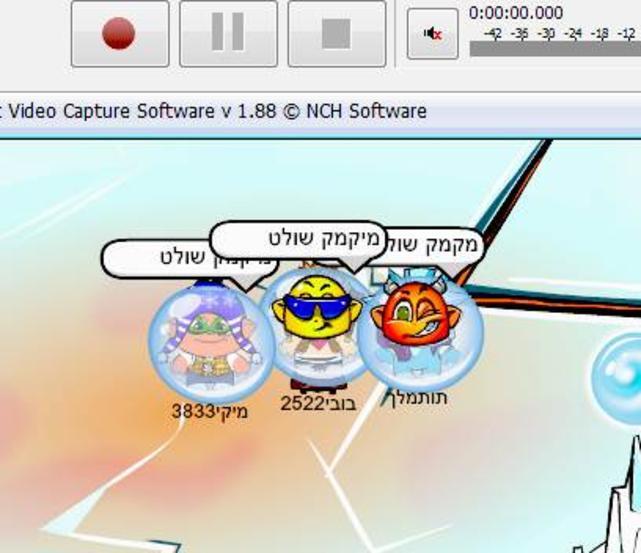Click the blue glossy bubble at right edge

[x=617, y=378]
